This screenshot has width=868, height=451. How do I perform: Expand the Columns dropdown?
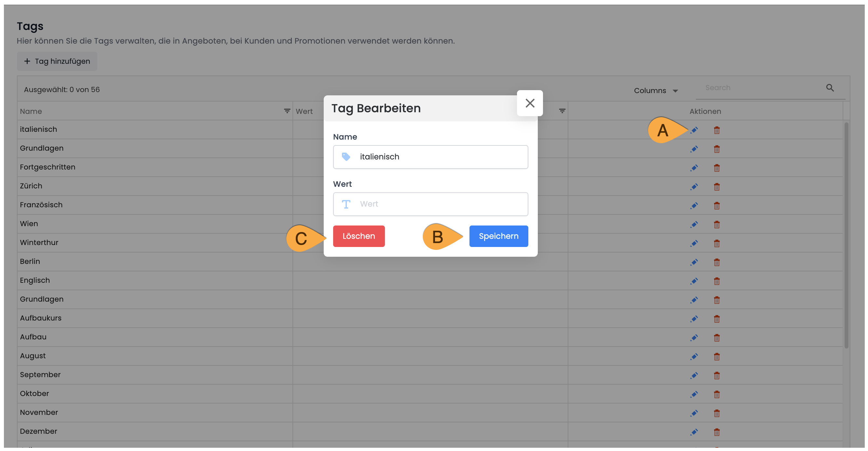(x=656, y=91)
